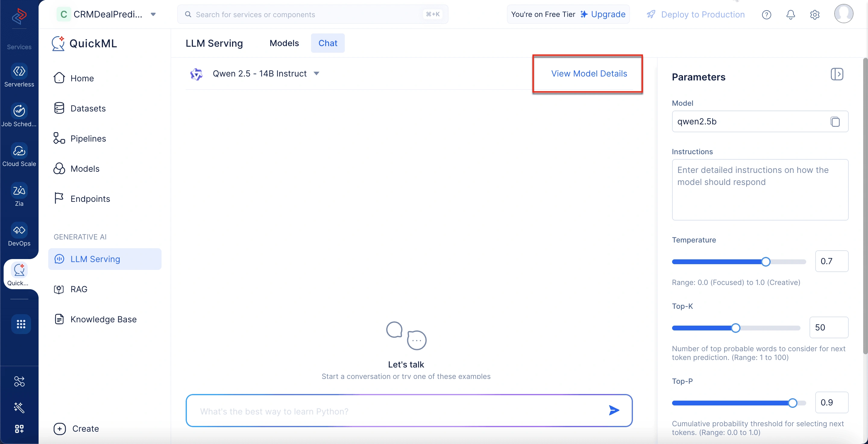The image size is (868, 444).
Task: Open the Serverless service icon
Action: (x=19, y=71)
